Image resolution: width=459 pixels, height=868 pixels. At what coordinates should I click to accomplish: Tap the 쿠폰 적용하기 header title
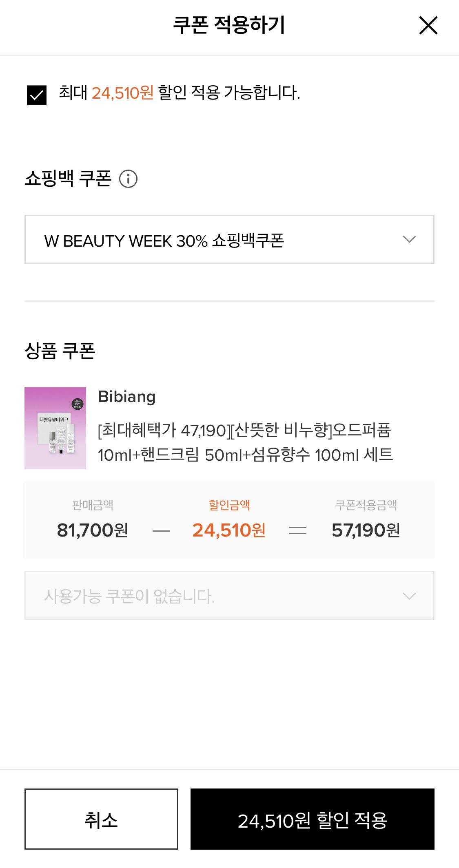click(x=229, y=25)
